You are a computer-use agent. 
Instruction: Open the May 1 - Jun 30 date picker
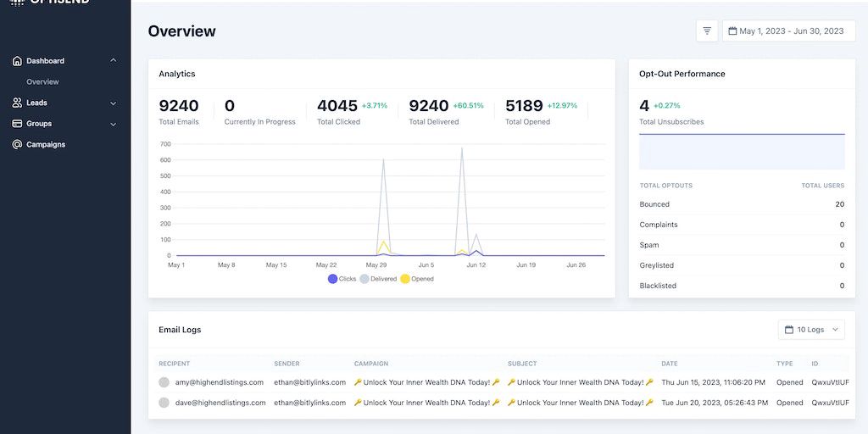(790, 31)
